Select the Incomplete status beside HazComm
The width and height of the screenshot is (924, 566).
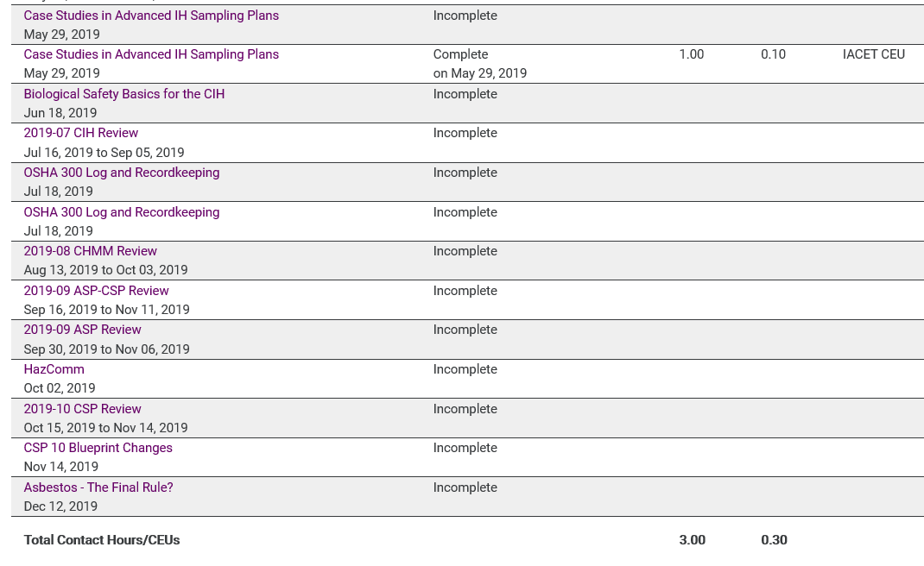465,369
